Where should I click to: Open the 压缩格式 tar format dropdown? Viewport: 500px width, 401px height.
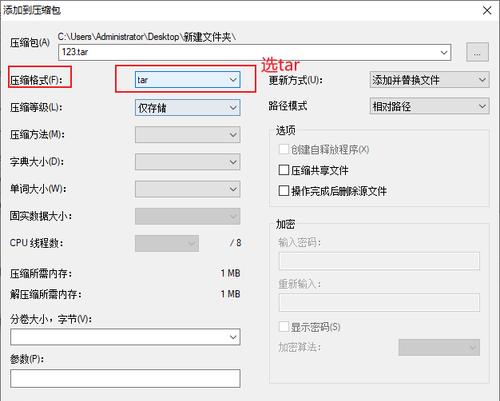point(188,80)
